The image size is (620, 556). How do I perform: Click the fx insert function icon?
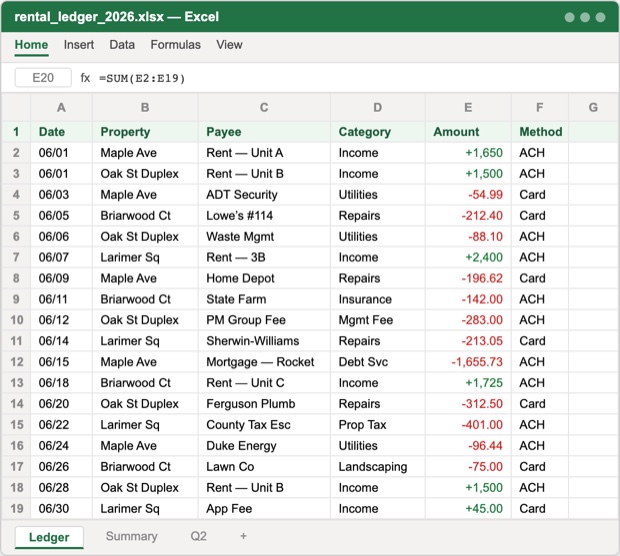pyautogui.click(x=85, y=78)
